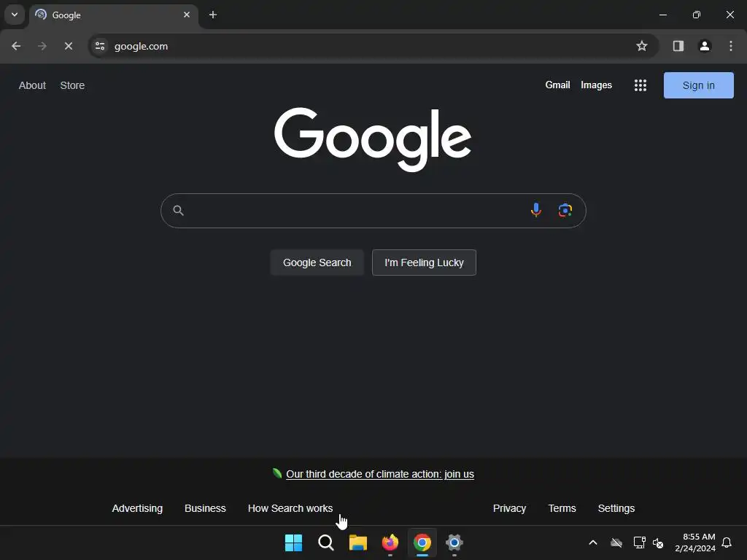747x560 pixels.
Task: Click inside the Google search box
Action: [373, 211]
